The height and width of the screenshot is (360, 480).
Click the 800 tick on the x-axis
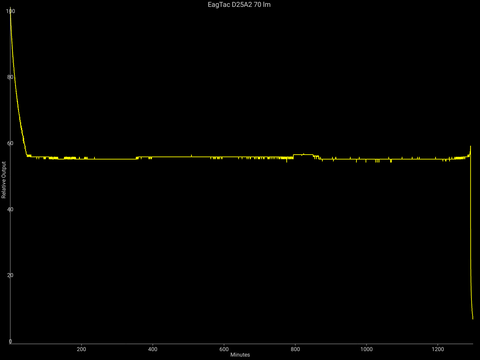(x=295, y=349)
